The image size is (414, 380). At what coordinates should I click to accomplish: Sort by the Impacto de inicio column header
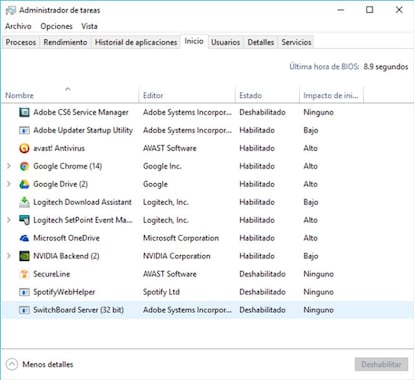331,95
